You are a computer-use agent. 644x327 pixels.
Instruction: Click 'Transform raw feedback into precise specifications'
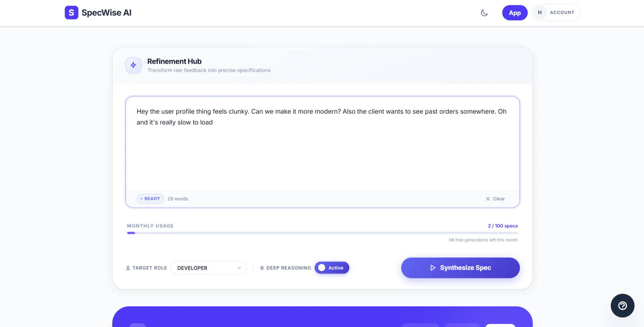(209, 70)
